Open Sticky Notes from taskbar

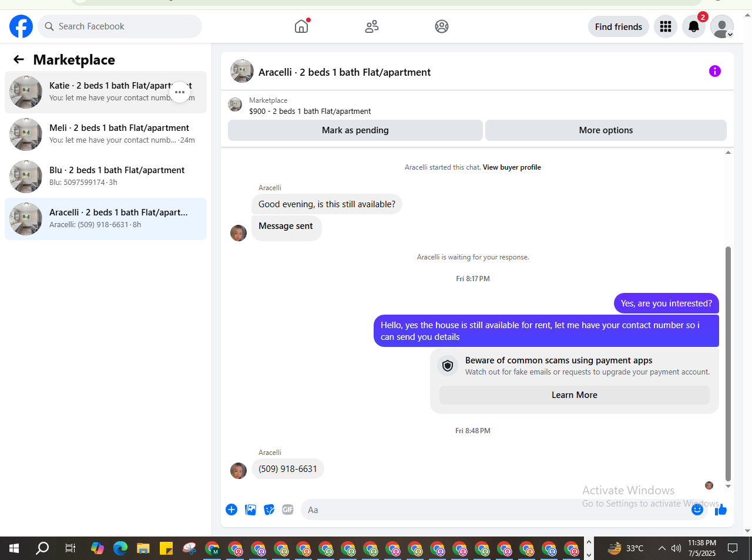click(166, 548)
